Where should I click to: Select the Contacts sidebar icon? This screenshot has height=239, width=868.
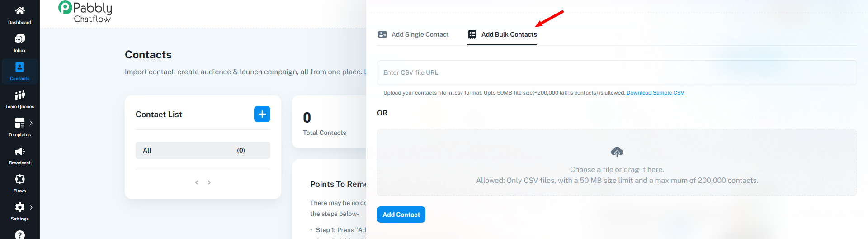19,67
